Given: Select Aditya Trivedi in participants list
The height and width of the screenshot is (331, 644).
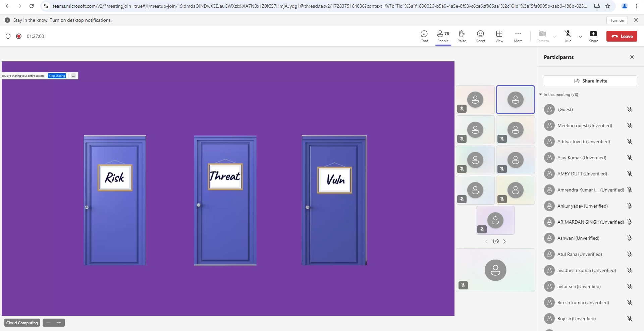Looking at the screenshot, I should click(583, 142).
